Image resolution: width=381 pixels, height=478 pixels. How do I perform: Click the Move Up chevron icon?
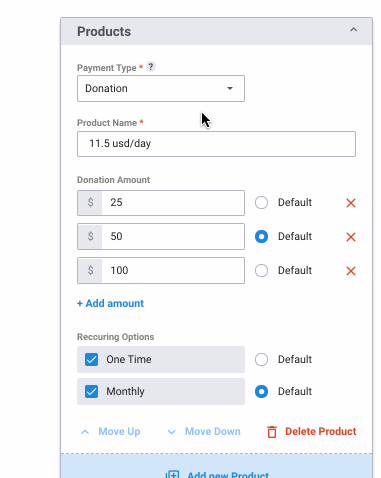(x=85, y=432)
